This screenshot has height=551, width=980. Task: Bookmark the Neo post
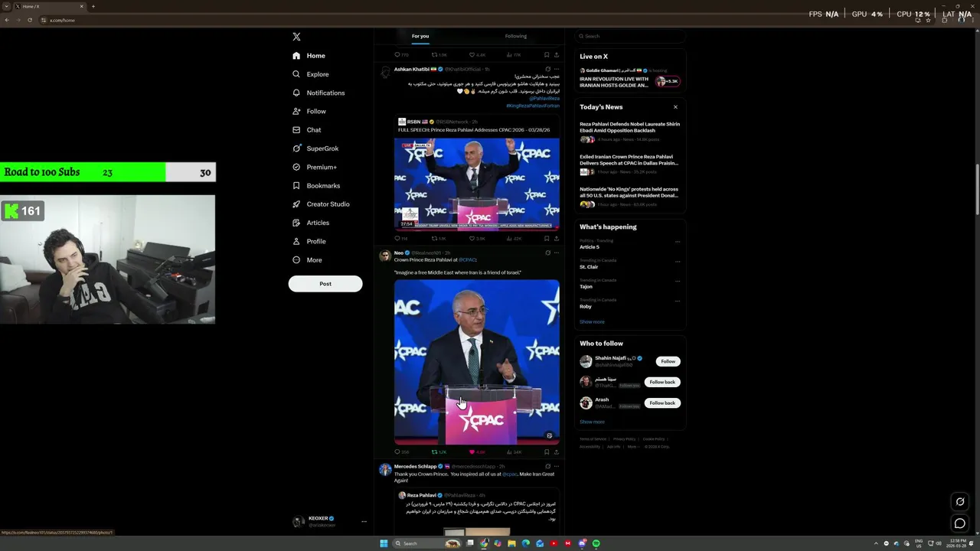pos(546,452)
